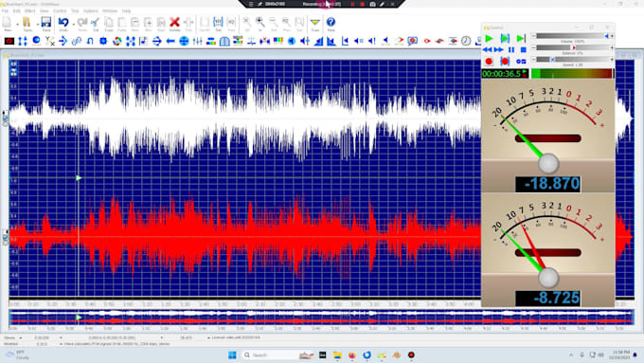Click the Trim toolbar icon
Viewport: 644px width, 363px height.
point(188,23)
